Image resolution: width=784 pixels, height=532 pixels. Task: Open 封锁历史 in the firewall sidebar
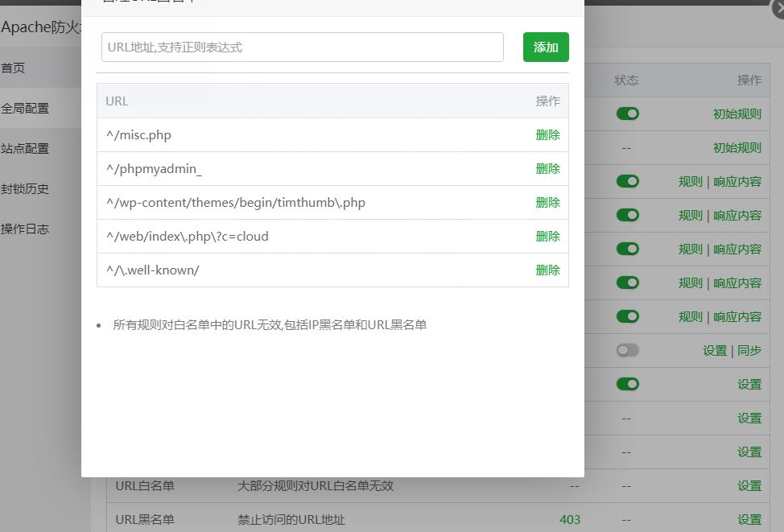click(25, 188)
